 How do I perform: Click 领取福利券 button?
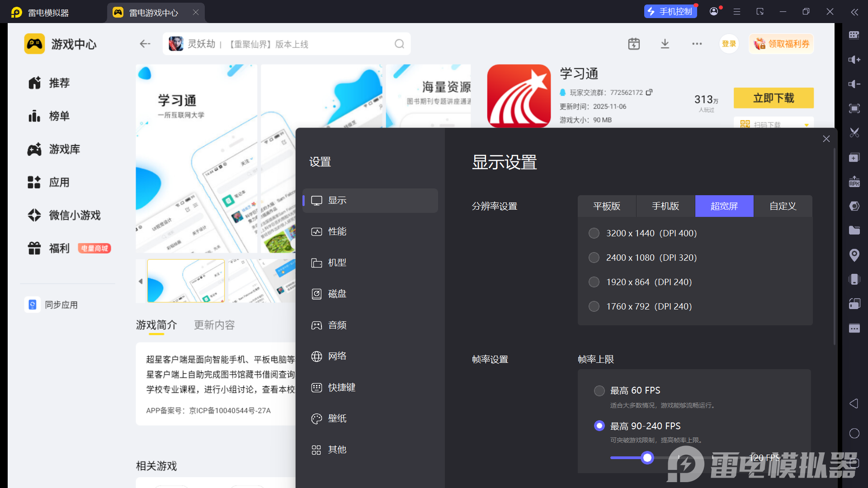tap(781, 44)
